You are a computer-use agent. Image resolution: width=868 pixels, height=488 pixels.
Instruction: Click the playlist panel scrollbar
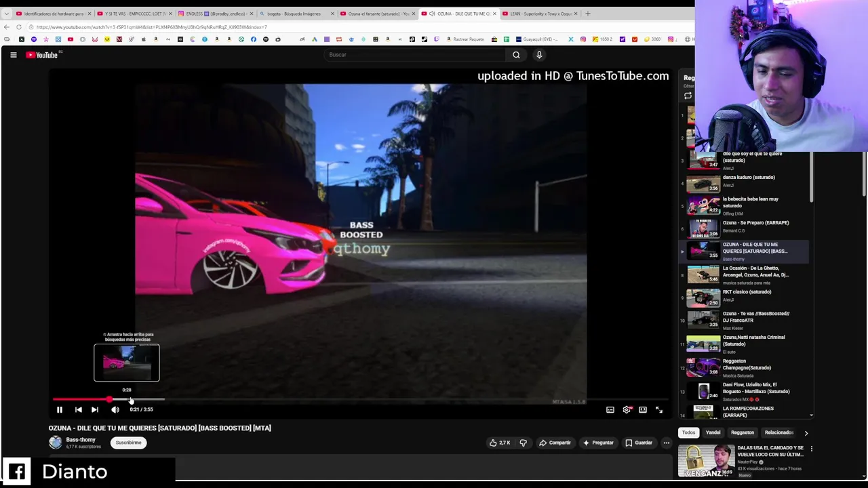click(x=811, y=176)
